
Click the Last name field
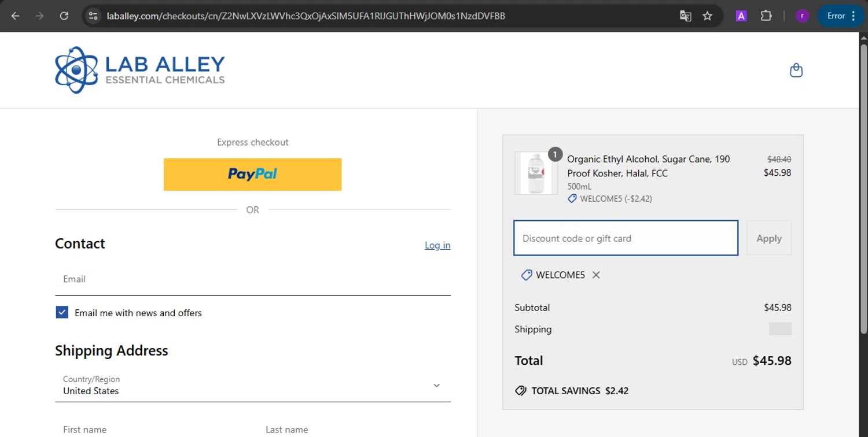coord(354,428)
